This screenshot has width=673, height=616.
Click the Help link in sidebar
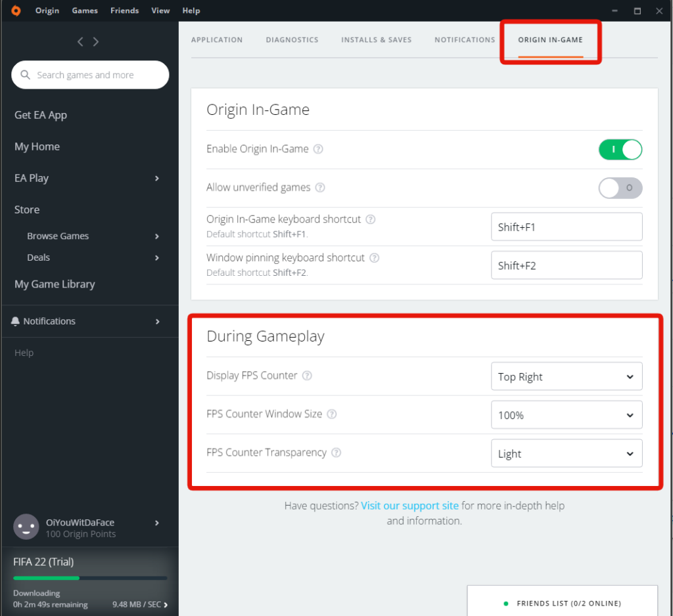click(x=24, y=353)
